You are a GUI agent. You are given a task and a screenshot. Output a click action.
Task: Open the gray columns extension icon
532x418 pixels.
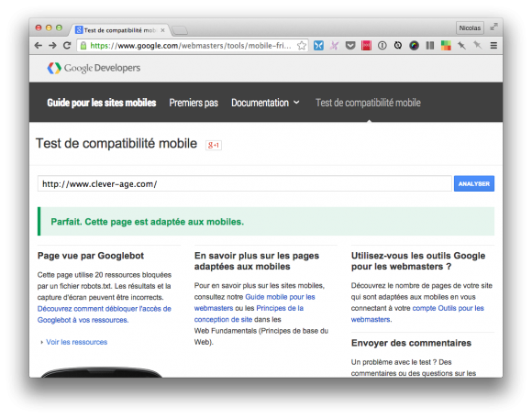[x=430, y=46]
